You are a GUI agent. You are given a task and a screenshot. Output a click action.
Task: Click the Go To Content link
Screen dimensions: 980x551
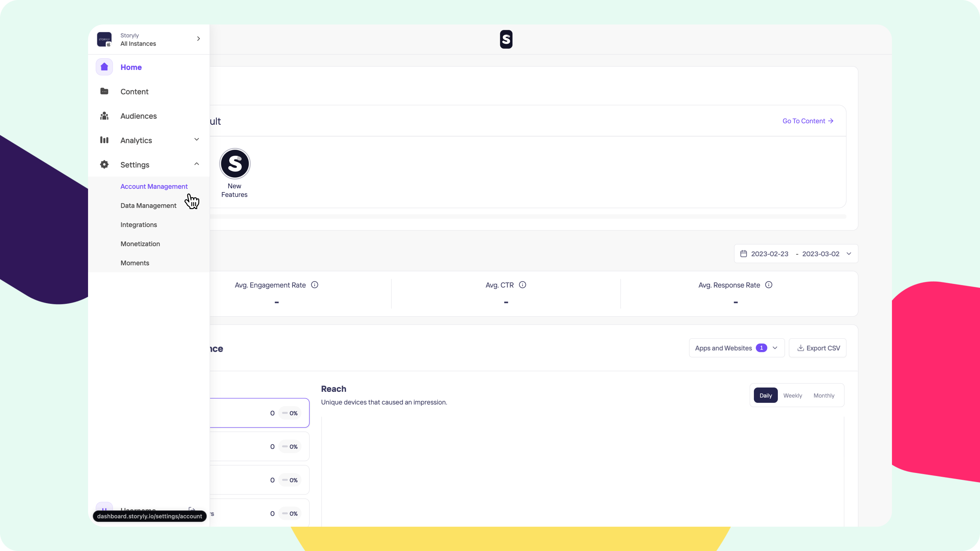[808, 121]
